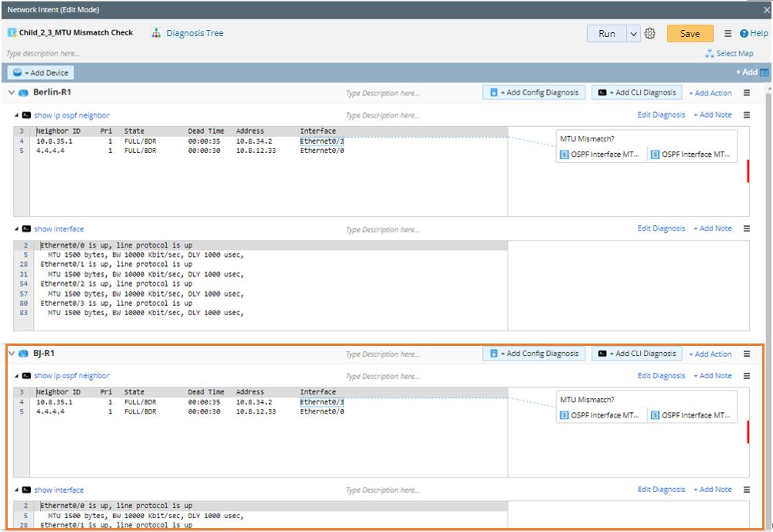Click Berlin-R1 show interface link
The width and height of the screenshot is (773, 532).
(x=59, y=229)
